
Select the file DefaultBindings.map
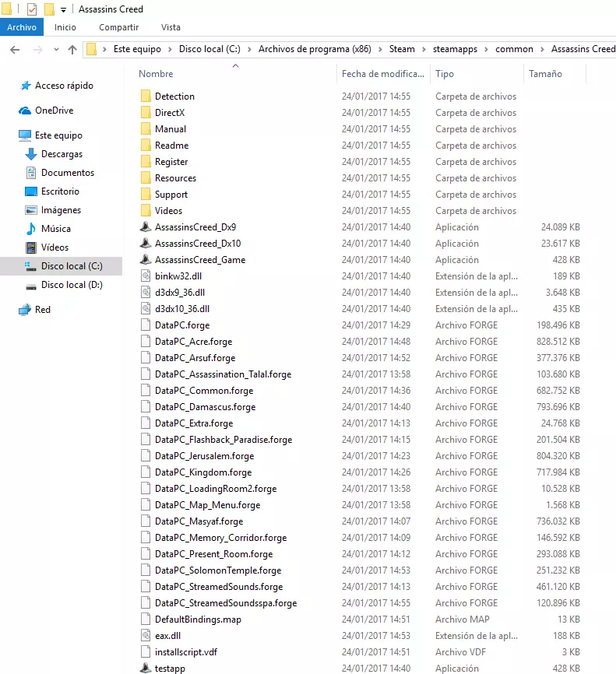click(198, 619)
